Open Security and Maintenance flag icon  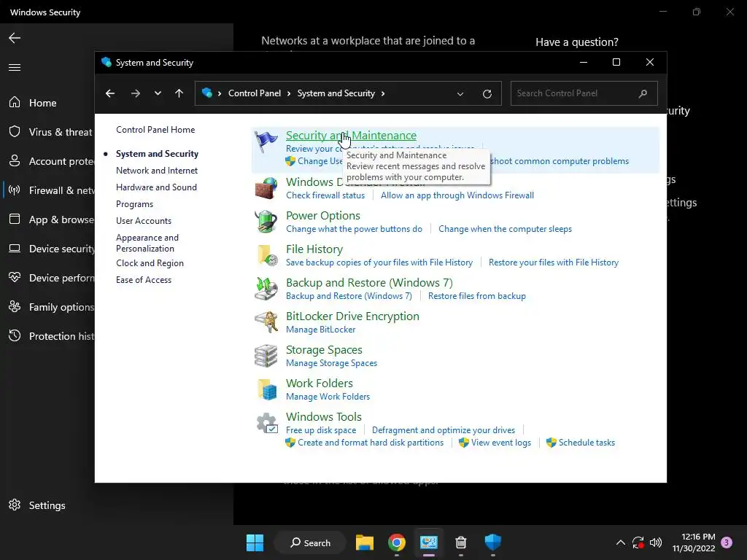coord(266,141)
